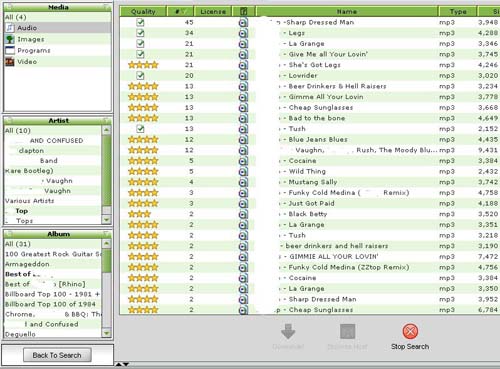
Task: Click the file icon on Blue Jeans Blues row
Action: coord(243,140)
